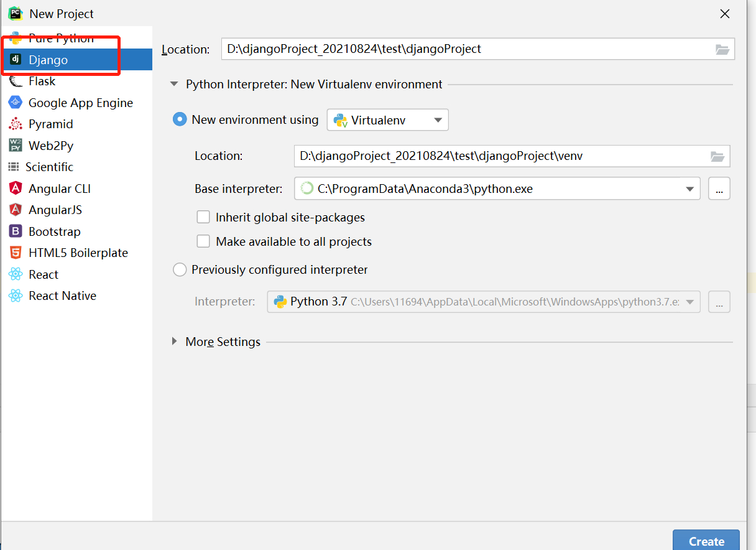The image size is (756, 550).
Task: Select New environment using radio button
Action: [x=180, y=119]
